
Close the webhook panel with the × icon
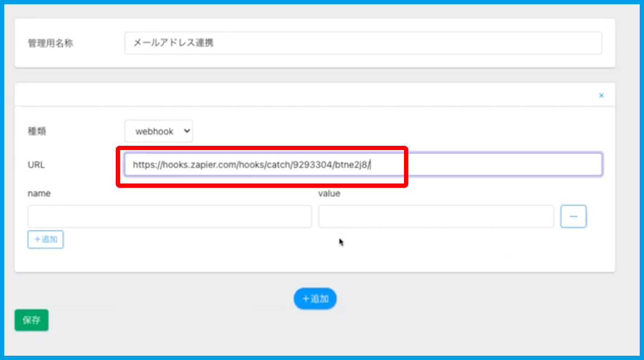[601, 95]
